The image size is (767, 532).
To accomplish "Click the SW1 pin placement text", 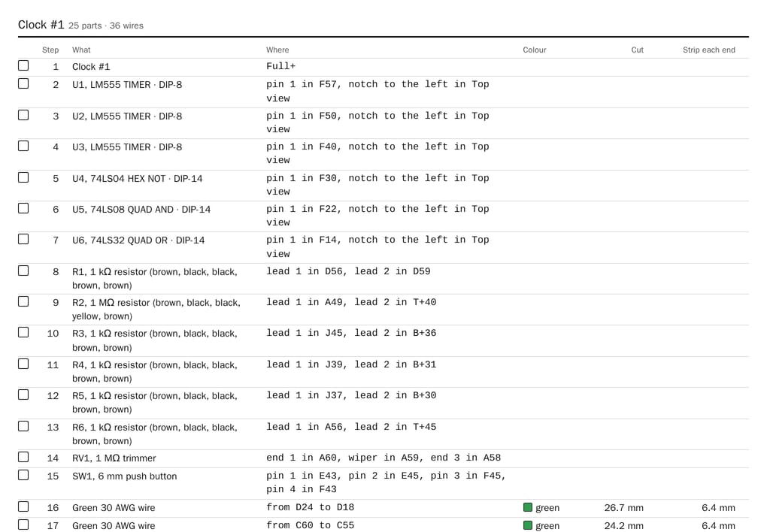I will tap(386, 482).
